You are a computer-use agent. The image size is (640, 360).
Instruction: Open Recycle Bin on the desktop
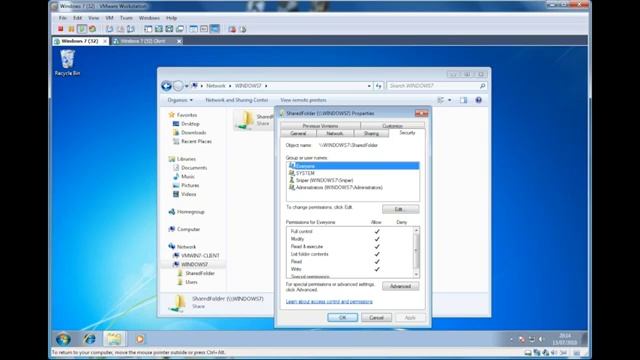(67, 62)
